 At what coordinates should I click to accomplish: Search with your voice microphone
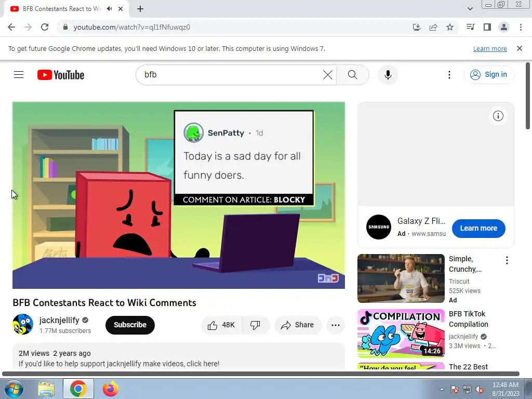coord(388,75)
